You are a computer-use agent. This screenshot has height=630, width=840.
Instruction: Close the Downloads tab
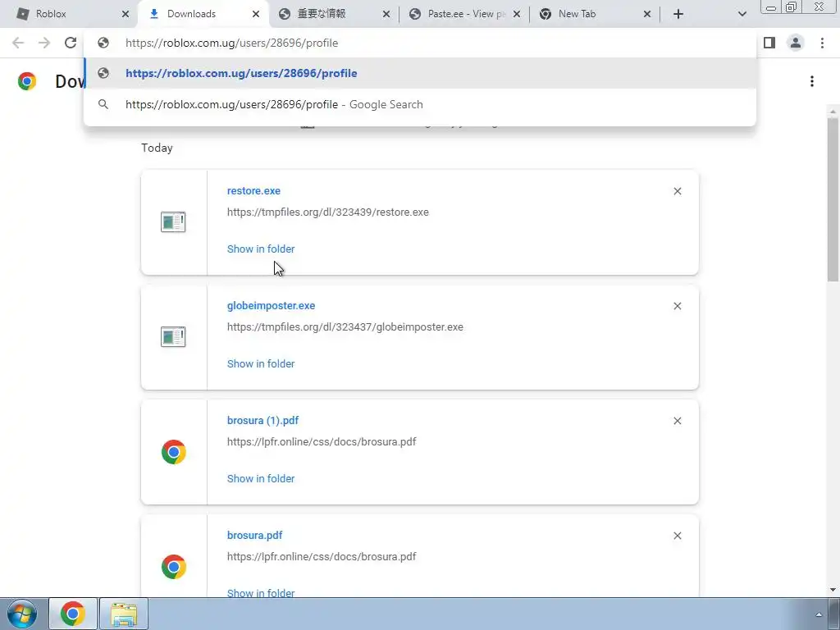256,14
